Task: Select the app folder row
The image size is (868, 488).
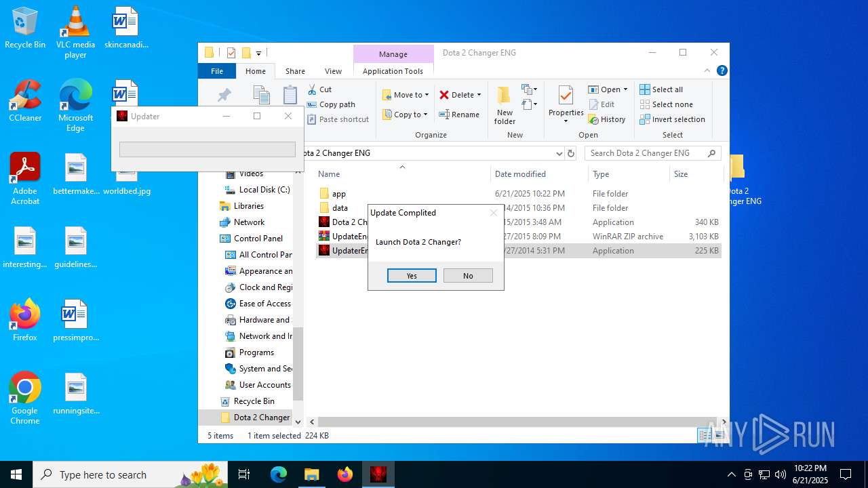Action: (519, 194)
